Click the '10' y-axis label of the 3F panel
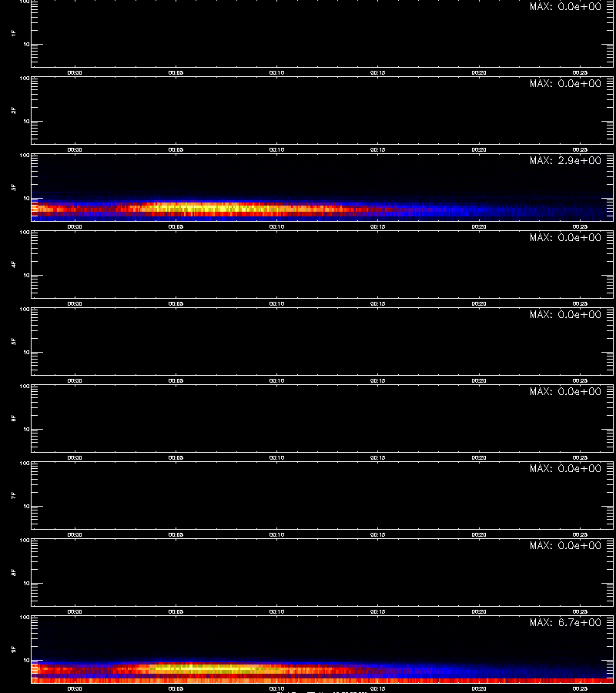The height and width of the screenshot is (693, 616). [26, 199]
